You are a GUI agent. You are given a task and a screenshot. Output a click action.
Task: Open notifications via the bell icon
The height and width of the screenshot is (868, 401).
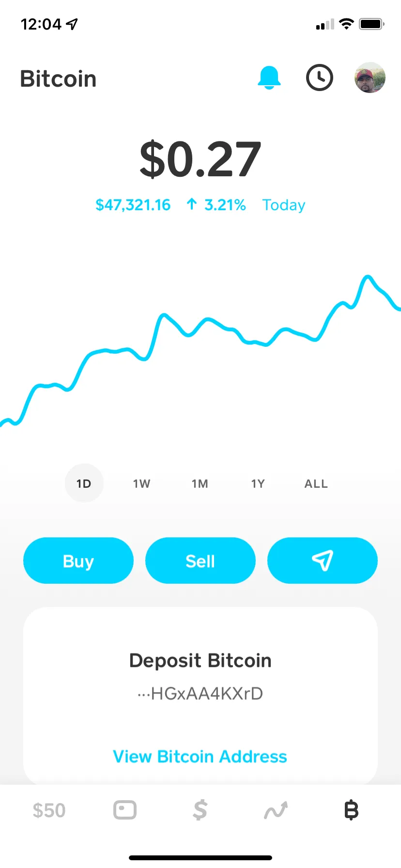(x=269, y=77)
